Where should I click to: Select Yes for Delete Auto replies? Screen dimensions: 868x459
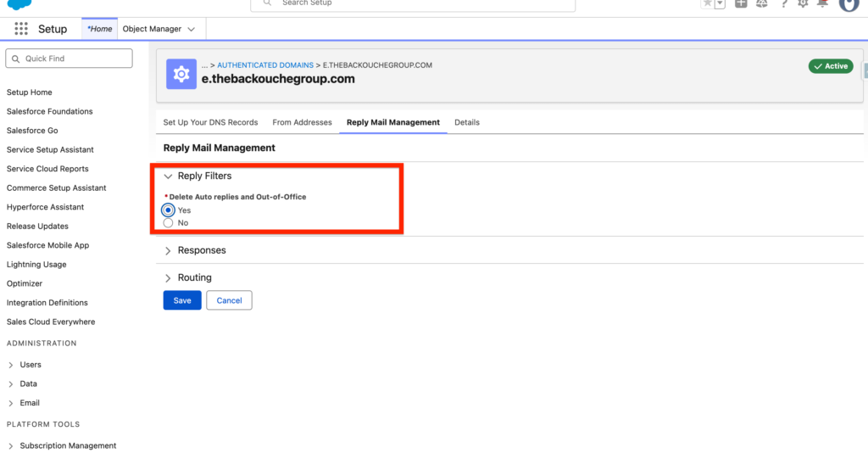(x=168, y=210)
